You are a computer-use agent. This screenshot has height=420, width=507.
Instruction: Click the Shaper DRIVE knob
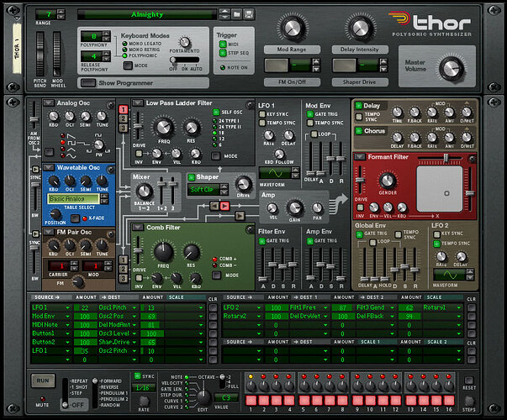243,184
